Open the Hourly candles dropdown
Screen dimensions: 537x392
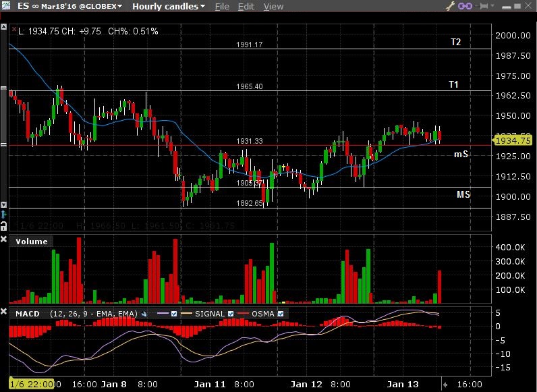[x=169, y=6]
